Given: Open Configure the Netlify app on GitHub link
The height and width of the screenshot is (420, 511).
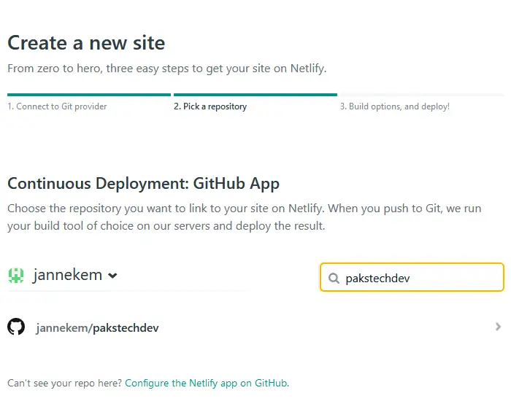Looking at the screenshot, I should pyautogui.click(x=207, y=383).
